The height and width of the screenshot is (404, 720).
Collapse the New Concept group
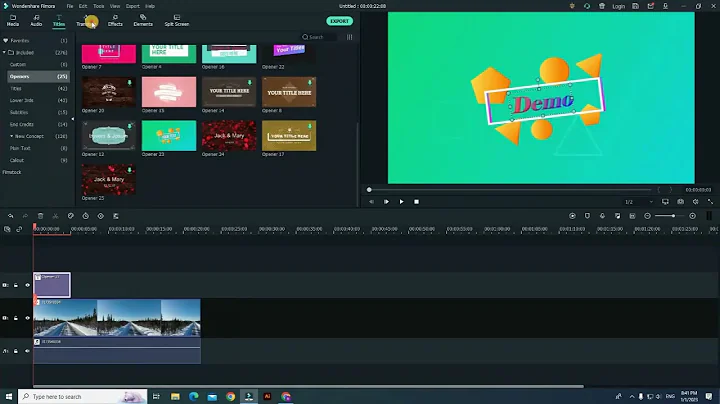(x=11, y=136)
